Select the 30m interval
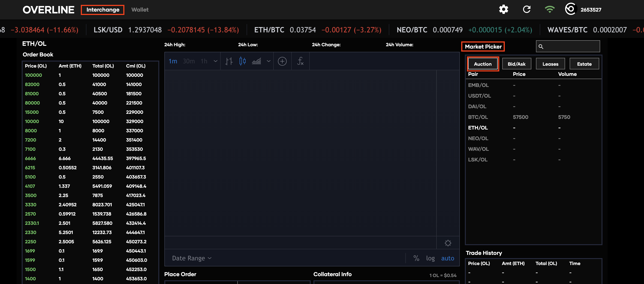This screenshot has height=284, width=644. click(x=189, y=61)
